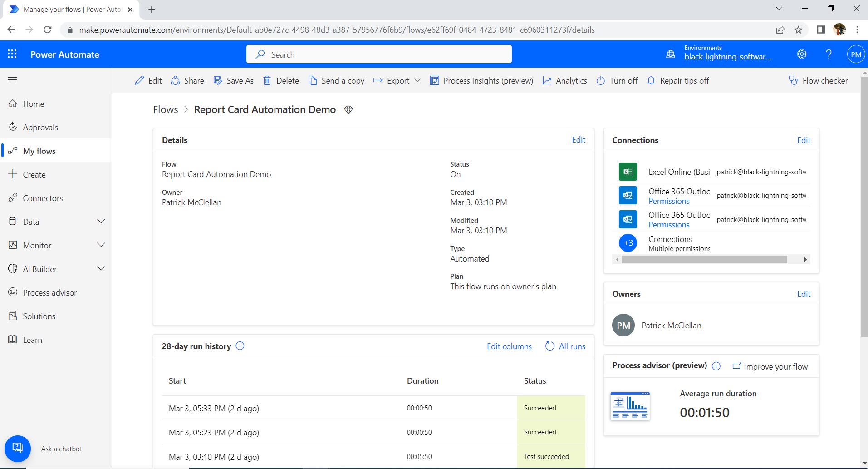Click Edit link in Connections panel
Viewport: 868px width, 469px height.
(x=804, y=140)
